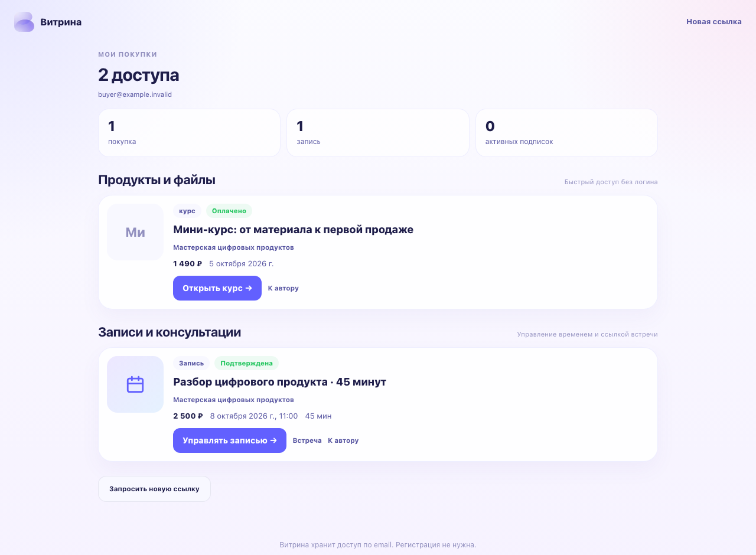Click the date «8 октября 2026 г., 11:00»
This screenshot has height=555, width=756.
254,416
